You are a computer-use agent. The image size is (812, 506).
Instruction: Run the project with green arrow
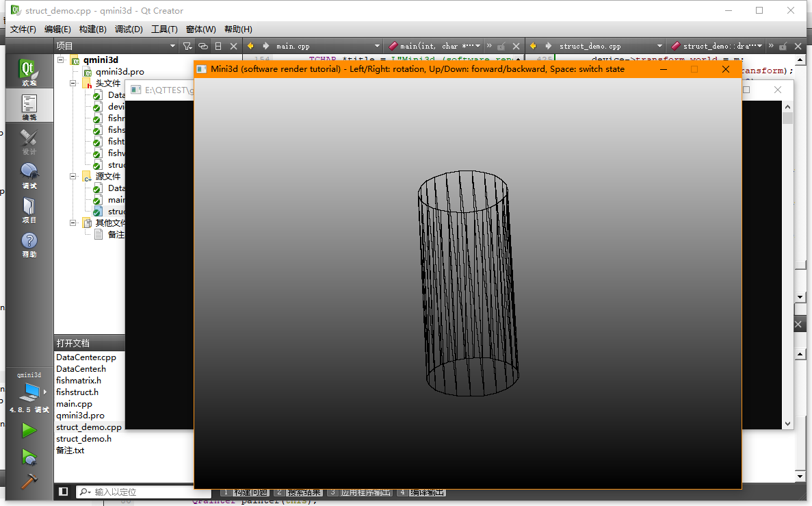click(x=29, y=430)
